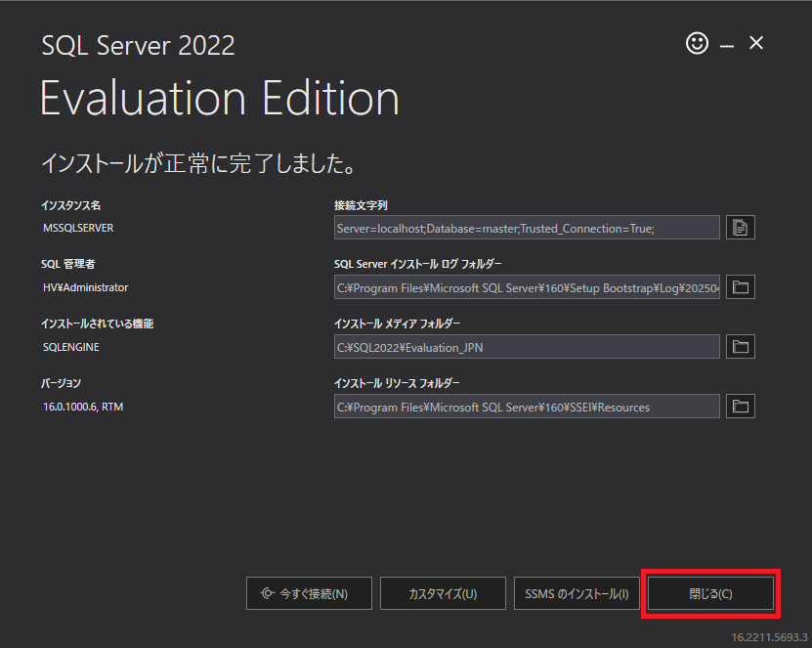Click the installer build number 16.2211.5693.3
This screenshot has height=648, width=812.
click(769, 637)
